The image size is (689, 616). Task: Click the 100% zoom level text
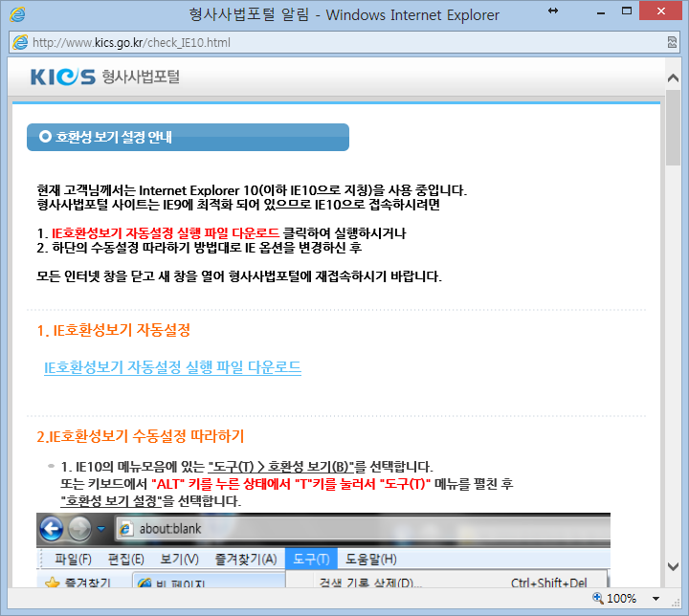point(621,599)
